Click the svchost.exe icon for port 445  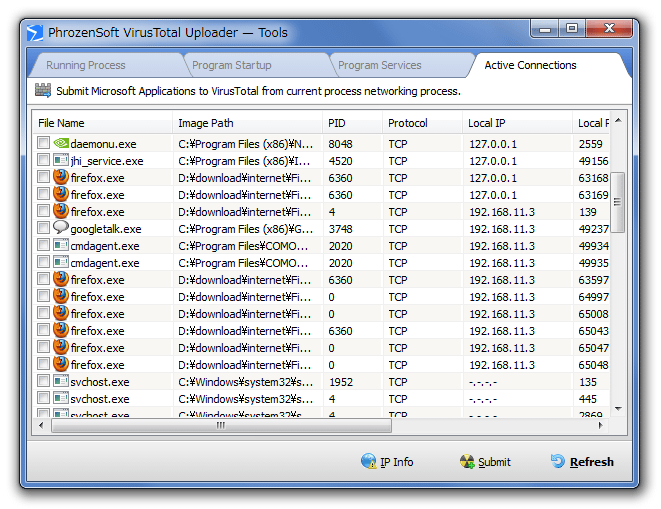click(61, 398)
